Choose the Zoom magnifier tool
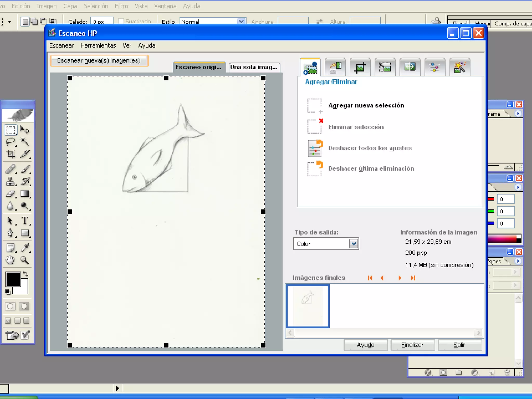This screenshot has height=399, width=532. pyautogui.click(x=25, y=260)
